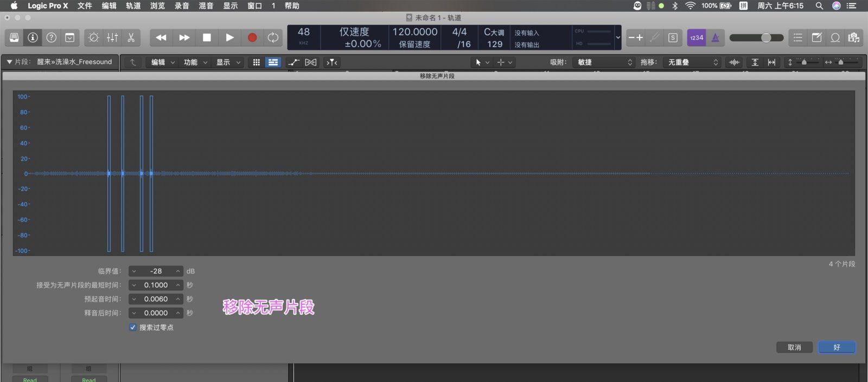Open the List Editors icon
The width and height of the screenshot is (868, 382).
pyautogui.click(x=797, y=37)
